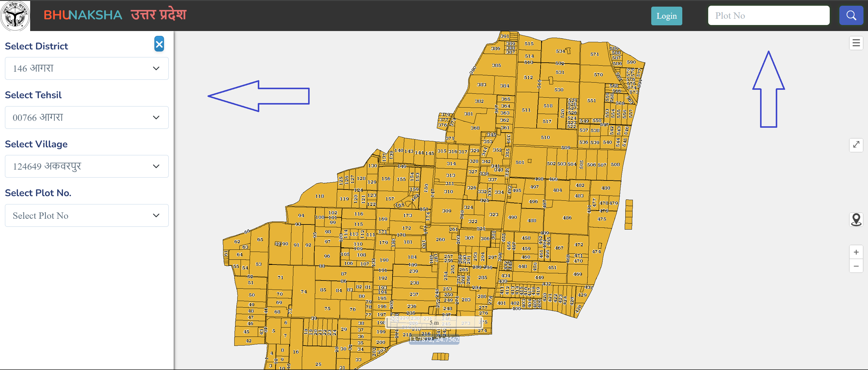Close the selection side panel
The width and height of the screenshot is (868, 370).
click(159, 44)
